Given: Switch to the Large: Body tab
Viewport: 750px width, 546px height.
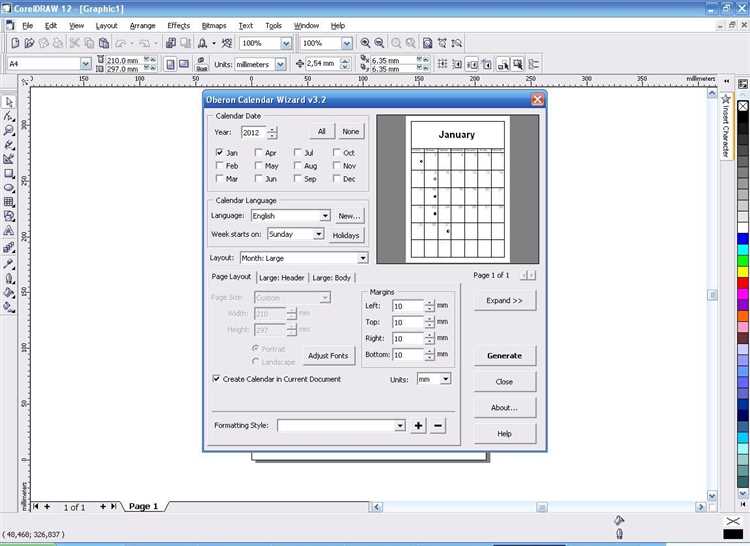Looking at the screenshot, I should point(331,277).
